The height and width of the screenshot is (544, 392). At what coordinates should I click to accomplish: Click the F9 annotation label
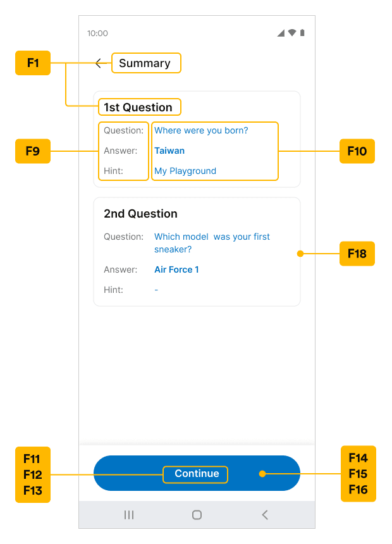coord(33,151)
